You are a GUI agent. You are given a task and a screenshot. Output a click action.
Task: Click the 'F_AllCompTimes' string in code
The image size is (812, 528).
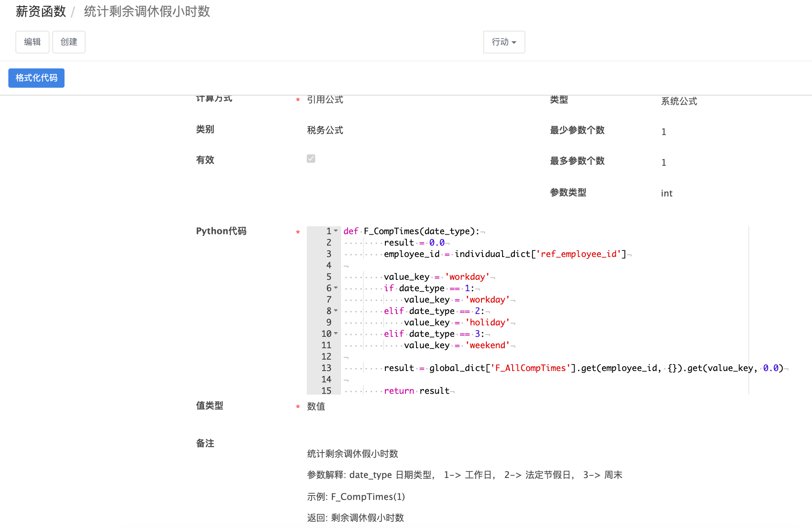(x=530, y=368)
